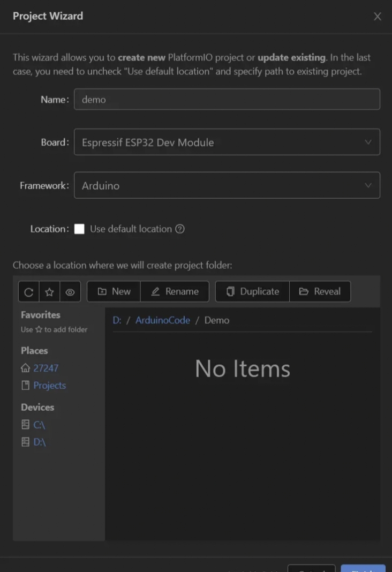Select the D:\ device
Viewport: 392px width, 572px height.
pos(40,442)
